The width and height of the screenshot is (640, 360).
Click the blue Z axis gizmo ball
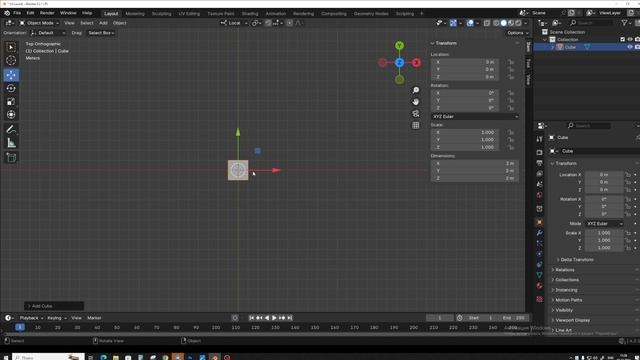400,62
